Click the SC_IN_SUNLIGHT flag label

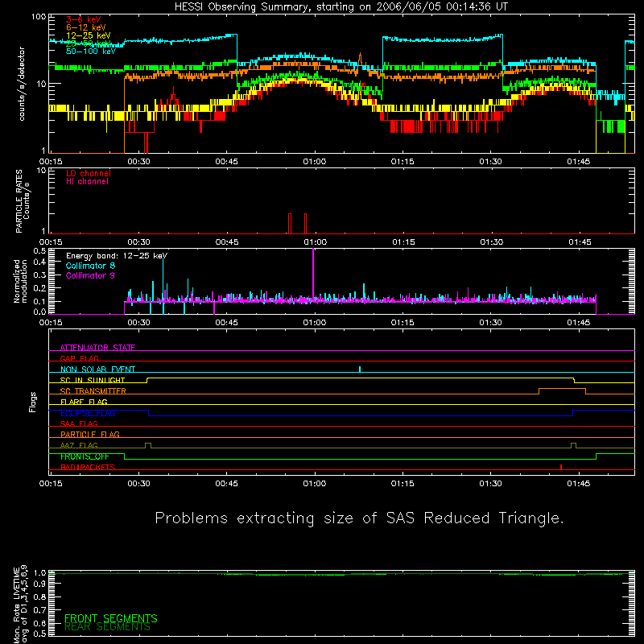93,380
